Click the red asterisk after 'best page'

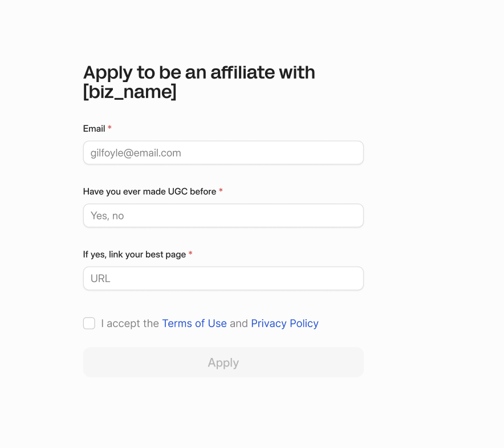click(190, 254)
